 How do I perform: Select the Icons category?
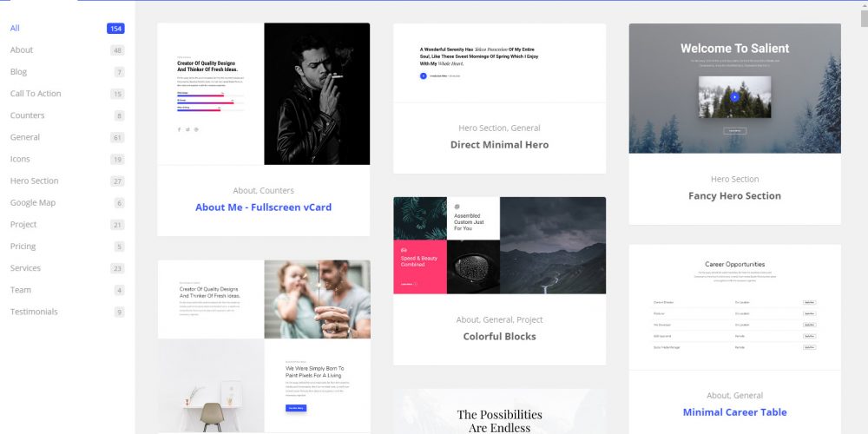pos(20,159)
